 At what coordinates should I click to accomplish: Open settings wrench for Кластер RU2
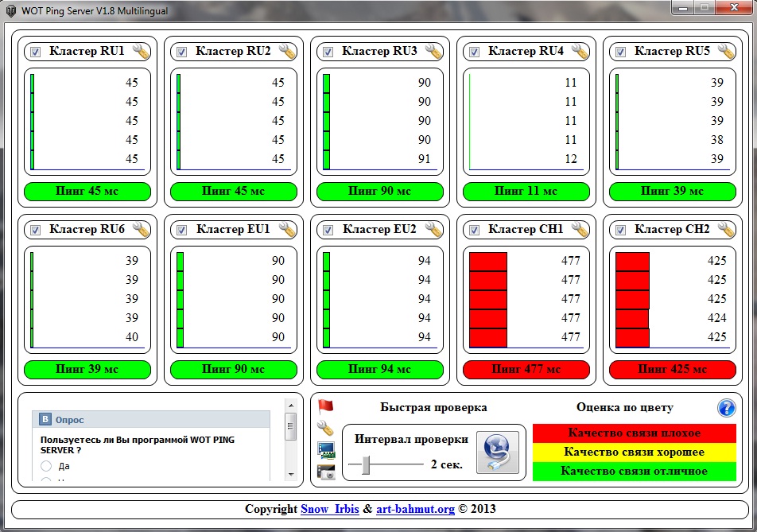tap(287, 51)
